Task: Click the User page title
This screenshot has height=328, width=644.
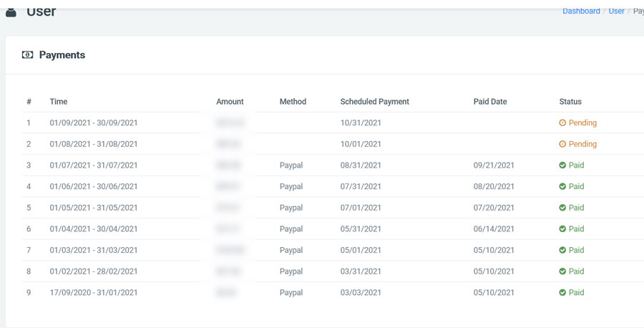Action: [41, 12]
